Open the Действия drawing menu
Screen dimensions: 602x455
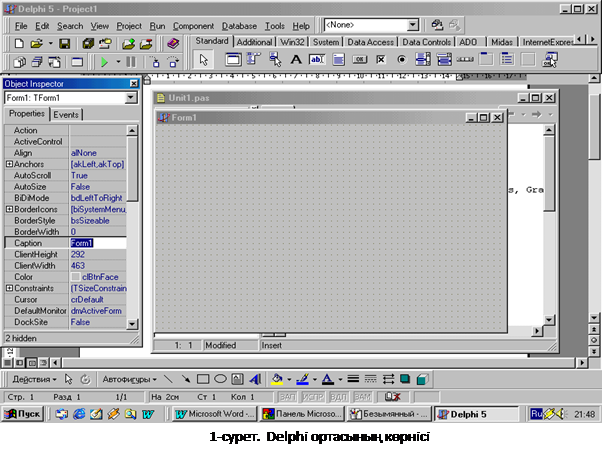(x=34, y=379)
